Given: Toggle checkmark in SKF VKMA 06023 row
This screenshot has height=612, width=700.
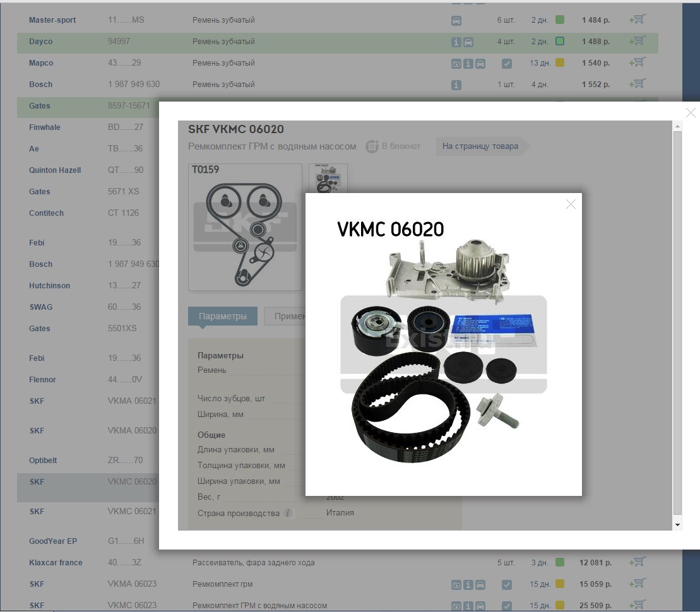Looking at the screenshot, I should tap(507, 584).
